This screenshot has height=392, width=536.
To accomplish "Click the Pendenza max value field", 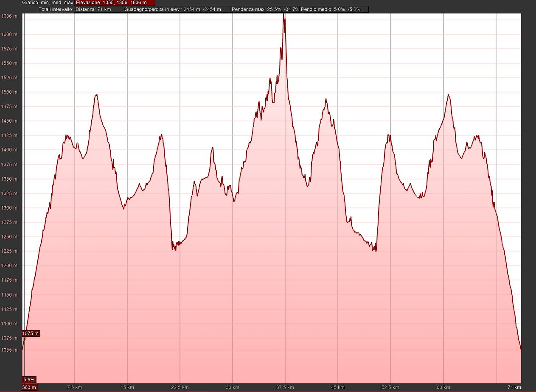I will (x=266, y=9).
